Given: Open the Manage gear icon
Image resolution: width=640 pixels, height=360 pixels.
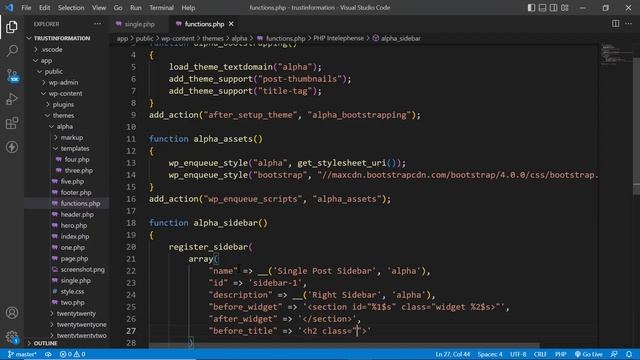Looking at the screenshot, I should click(12, 337).
